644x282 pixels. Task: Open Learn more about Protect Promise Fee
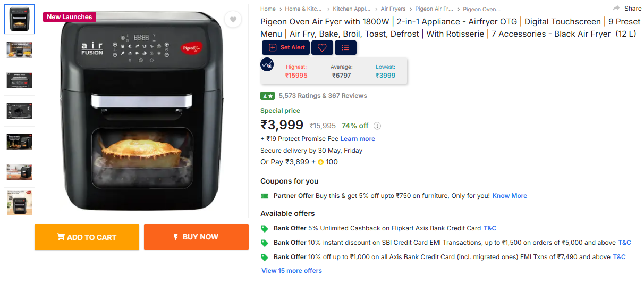pos(358,139)
